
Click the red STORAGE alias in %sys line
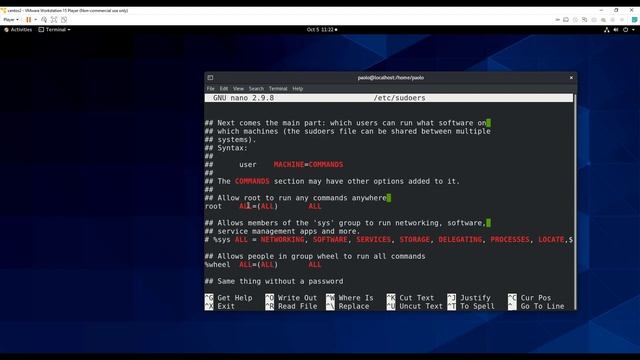click(415, 240)
